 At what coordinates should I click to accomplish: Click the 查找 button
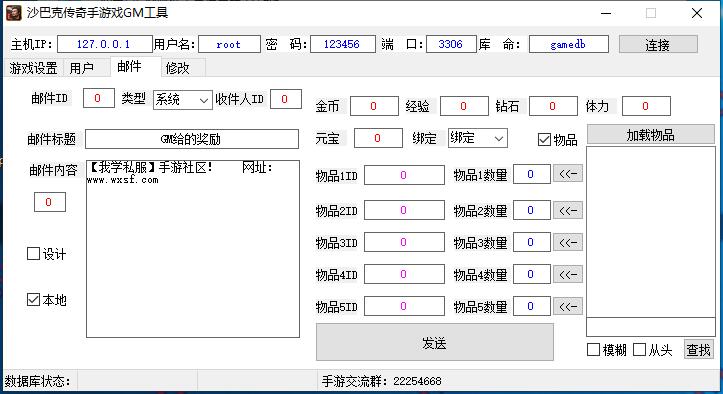point(699,350)
